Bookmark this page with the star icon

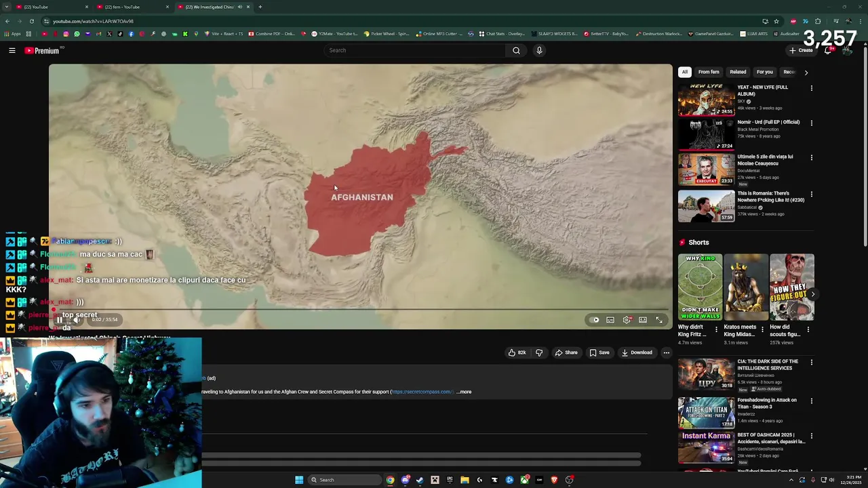pos(776,21)
